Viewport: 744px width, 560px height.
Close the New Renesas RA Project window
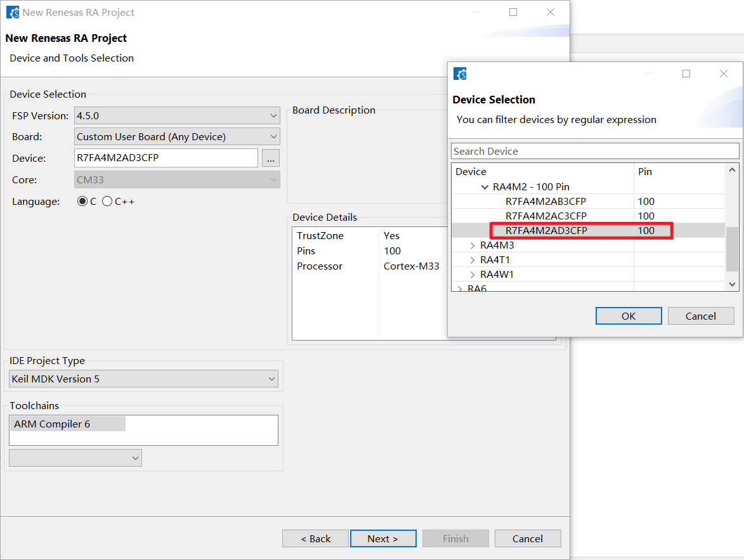click(551, 12)
